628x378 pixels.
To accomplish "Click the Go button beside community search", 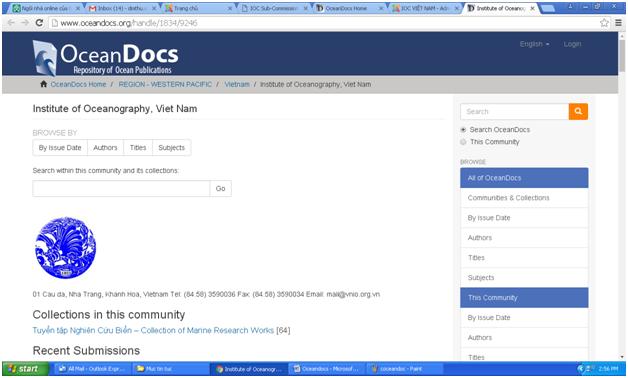I will [x=220, y=189].
